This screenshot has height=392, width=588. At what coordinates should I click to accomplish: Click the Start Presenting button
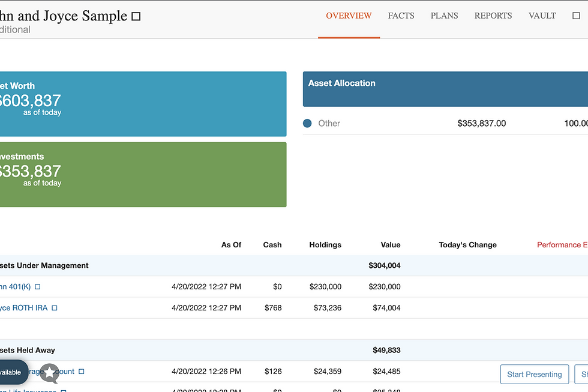535,375
